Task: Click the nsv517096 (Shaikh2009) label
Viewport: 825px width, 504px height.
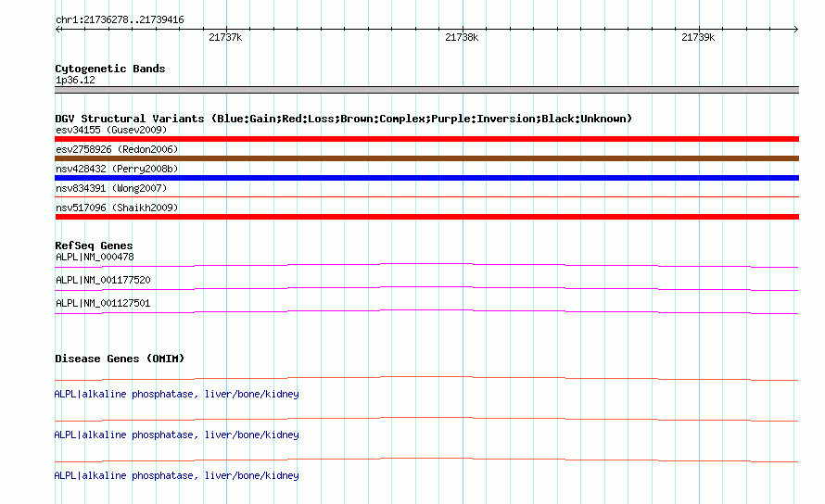Action: tap(117, 208)
